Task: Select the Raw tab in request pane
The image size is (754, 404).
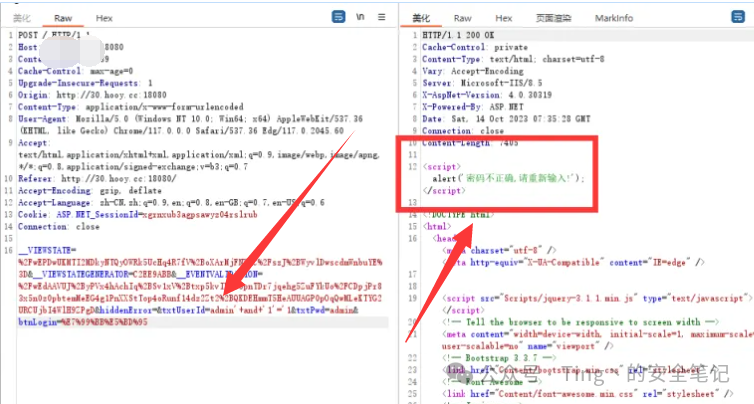Action: point(63,18)
